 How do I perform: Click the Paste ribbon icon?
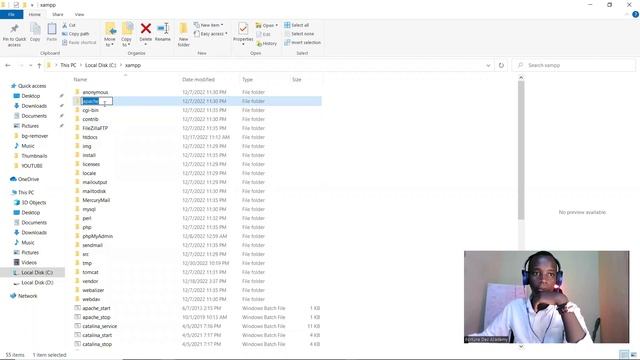click(52, 29)
